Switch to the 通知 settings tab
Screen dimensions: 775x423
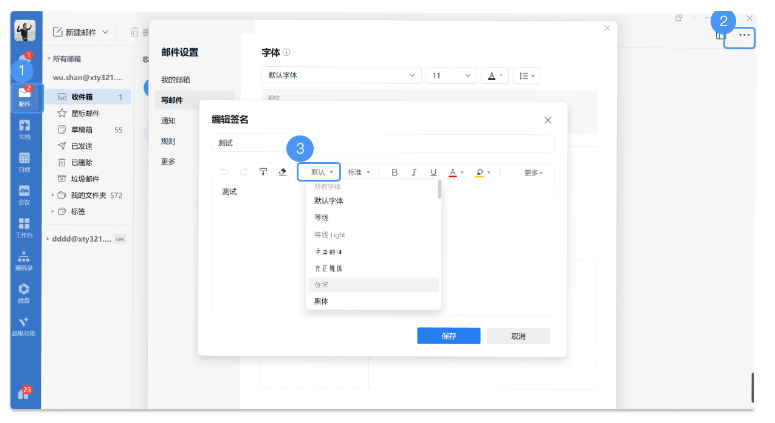(x=169, y=120)
